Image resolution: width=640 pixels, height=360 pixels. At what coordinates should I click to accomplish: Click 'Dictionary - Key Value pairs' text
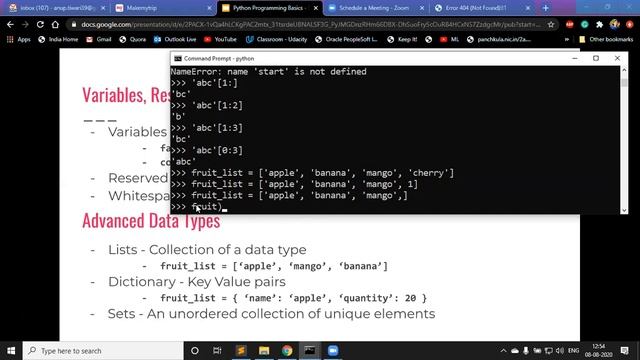(197, 282)
